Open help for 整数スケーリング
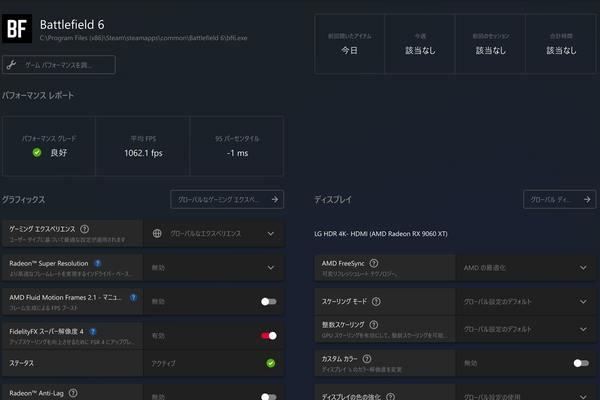Screen dimensions: 600x400 click(x=374, y=325)
